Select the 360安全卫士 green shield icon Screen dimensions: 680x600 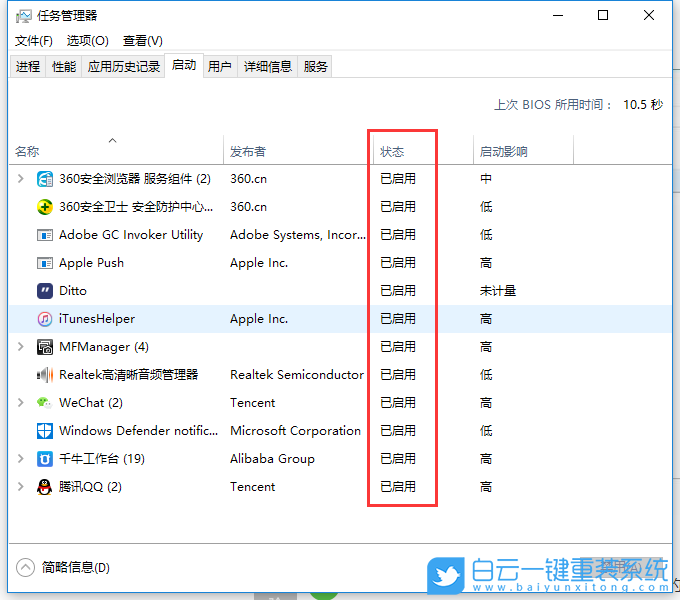click(x=45, y=207)
